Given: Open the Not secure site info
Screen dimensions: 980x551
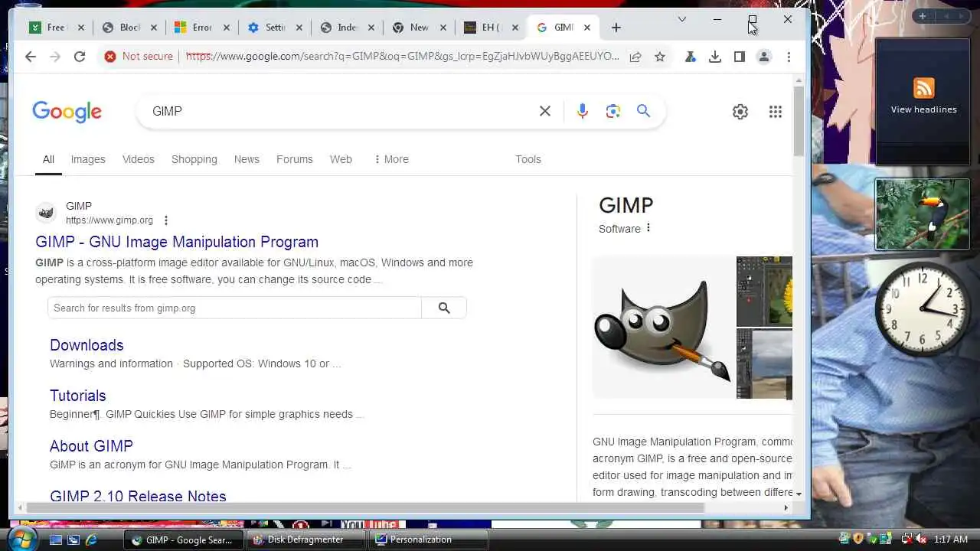Looking at the screenshot, I should pos(139,57).
